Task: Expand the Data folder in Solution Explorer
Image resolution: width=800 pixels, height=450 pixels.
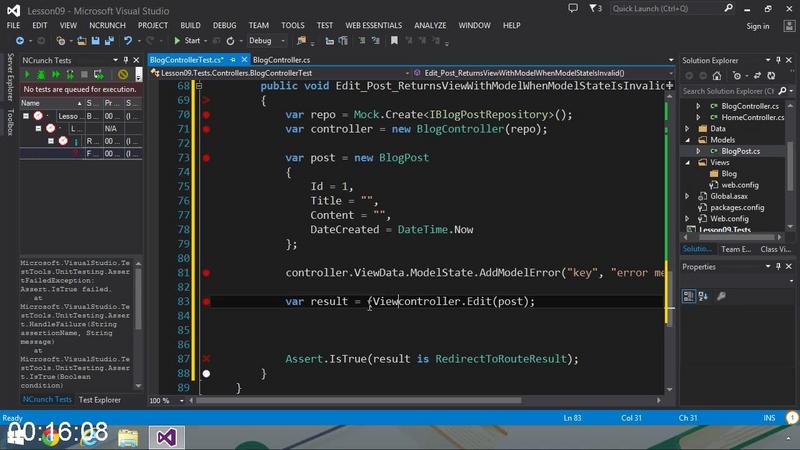Action: coord(687,129)
